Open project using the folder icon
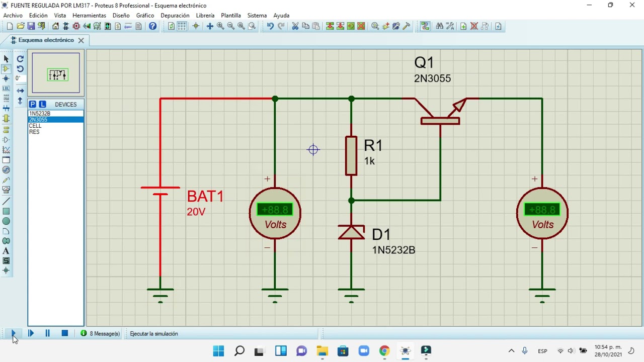The height and width of the screenshot is (362, 644). 21,26
